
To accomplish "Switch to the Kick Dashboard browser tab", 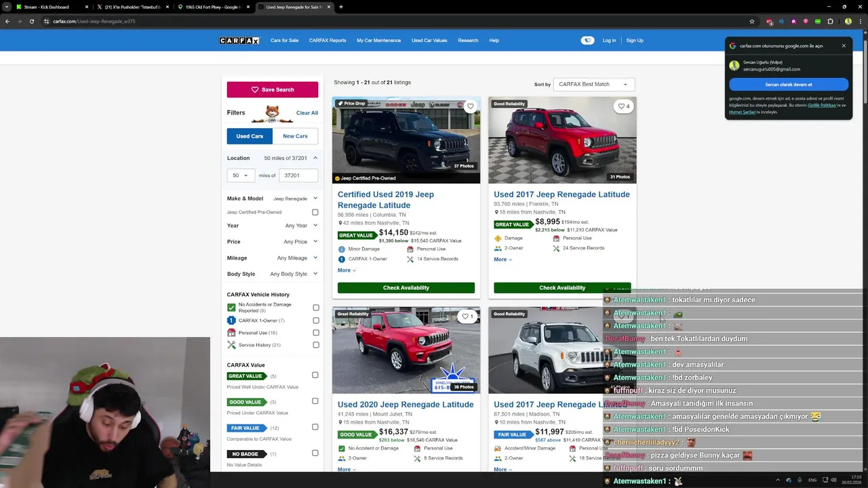I will tap(51, 7).
